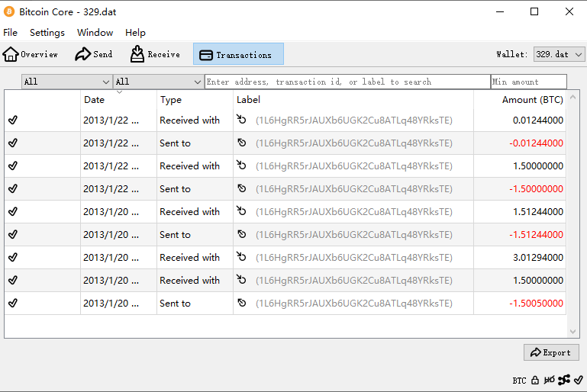The image size is (587, 392).
Task: Click the wallet encryption lock icon
Action: pos(535,380)
